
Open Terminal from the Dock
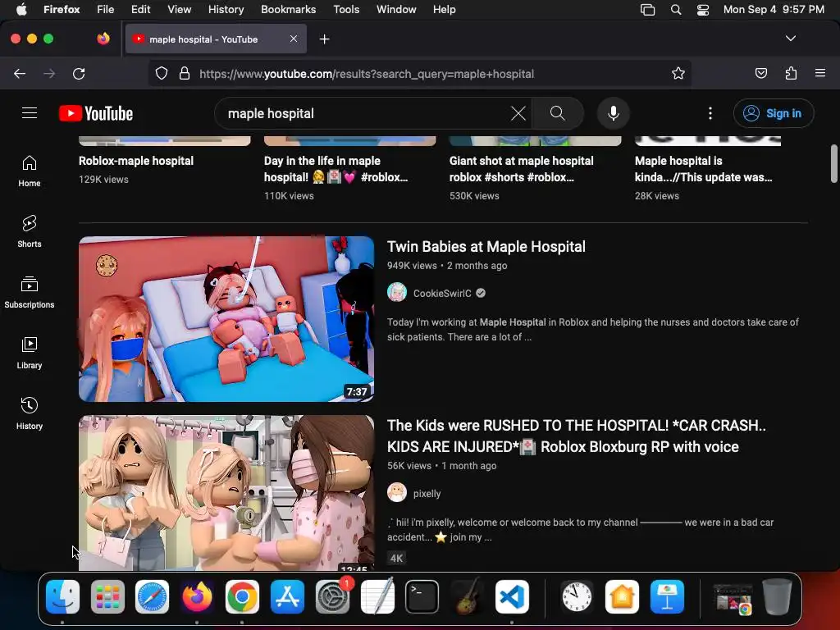422,596
